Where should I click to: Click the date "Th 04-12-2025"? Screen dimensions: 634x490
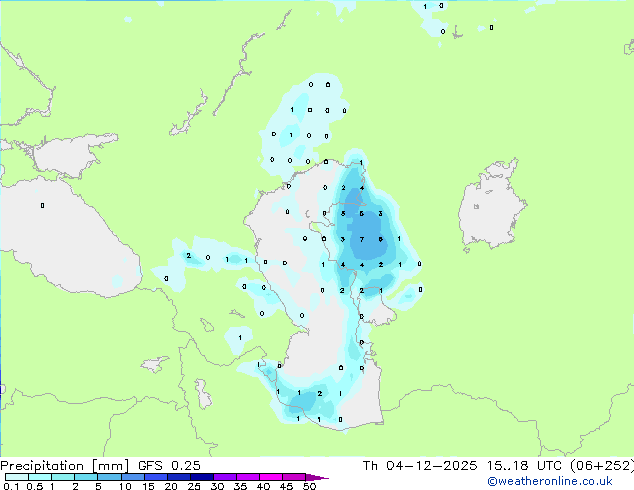pyautogui.click(x=420, y=466)
